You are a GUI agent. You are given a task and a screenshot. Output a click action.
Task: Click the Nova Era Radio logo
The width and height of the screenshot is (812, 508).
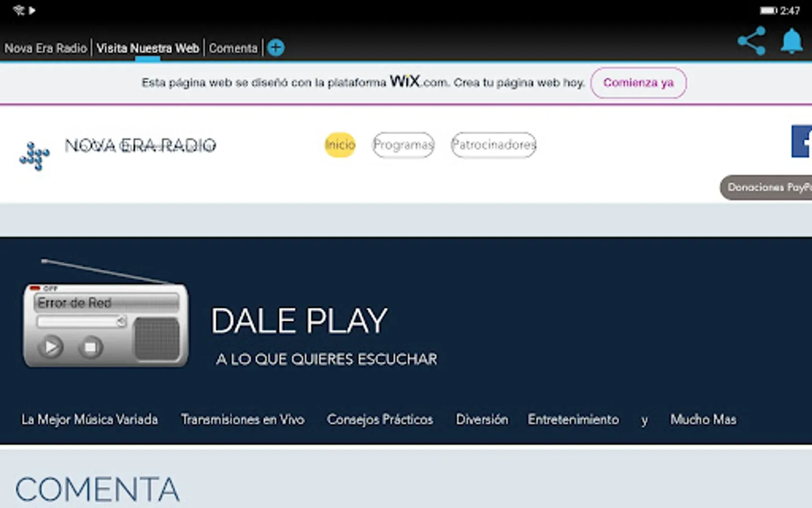(x=34, y=154)
